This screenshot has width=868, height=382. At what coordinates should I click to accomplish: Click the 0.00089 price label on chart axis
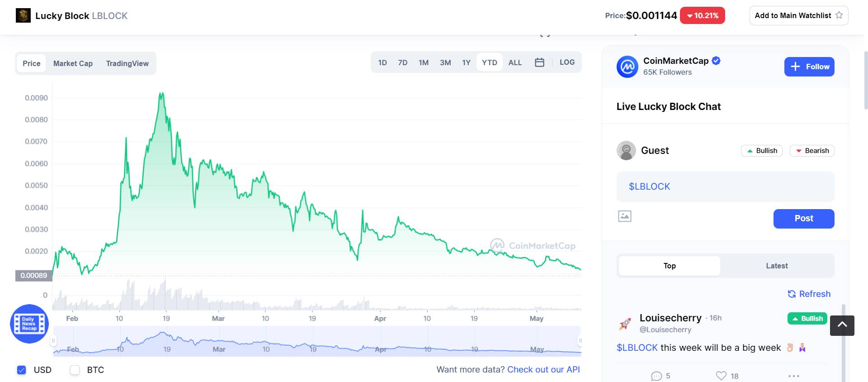[x=34, y=275]
